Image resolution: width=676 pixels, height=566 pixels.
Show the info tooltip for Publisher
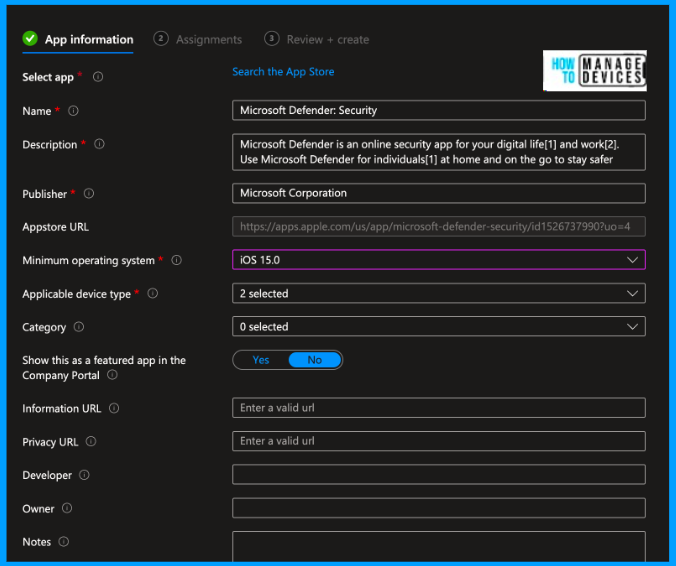click(89, 194)
